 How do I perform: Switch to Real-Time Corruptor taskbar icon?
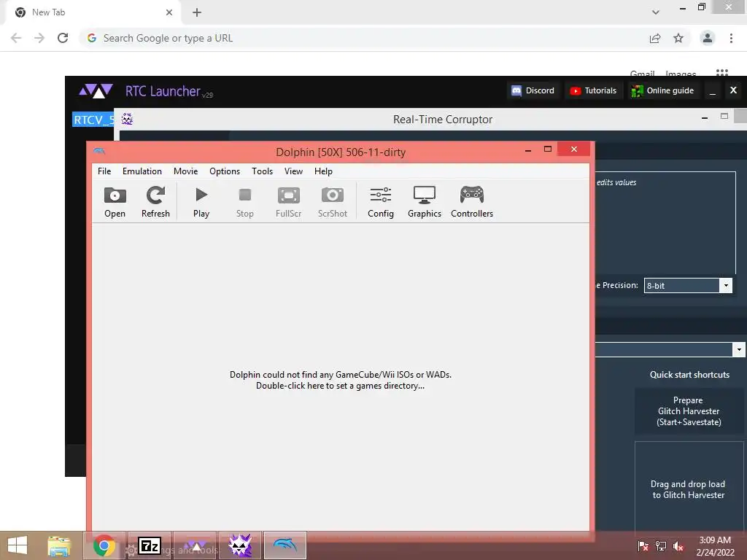point(240,545)
